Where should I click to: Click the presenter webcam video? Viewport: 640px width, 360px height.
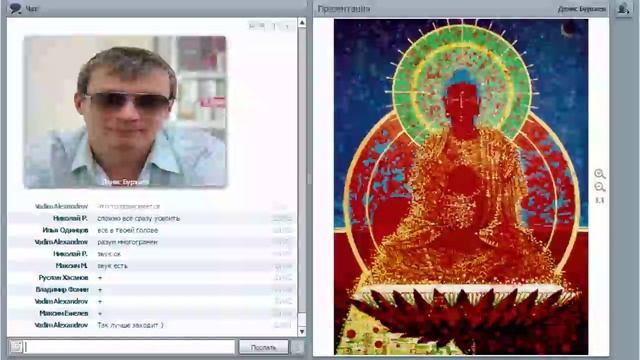(125, 111)
